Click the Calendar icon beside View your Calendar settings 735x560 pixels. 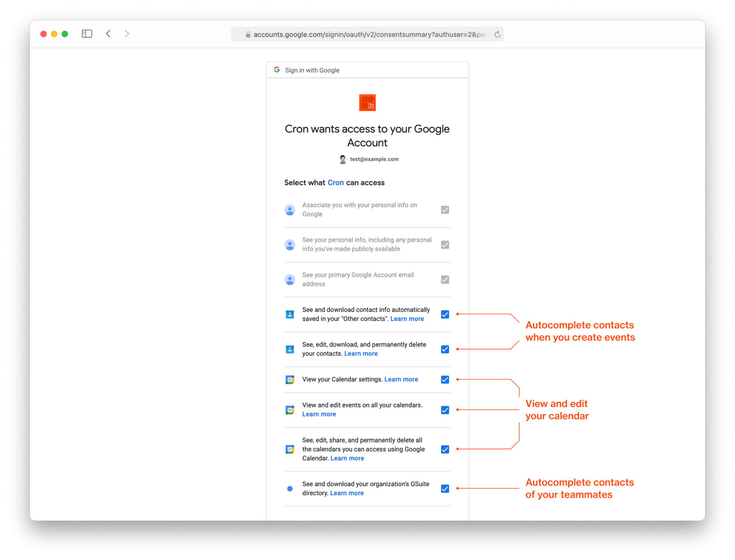coord(290,380)
